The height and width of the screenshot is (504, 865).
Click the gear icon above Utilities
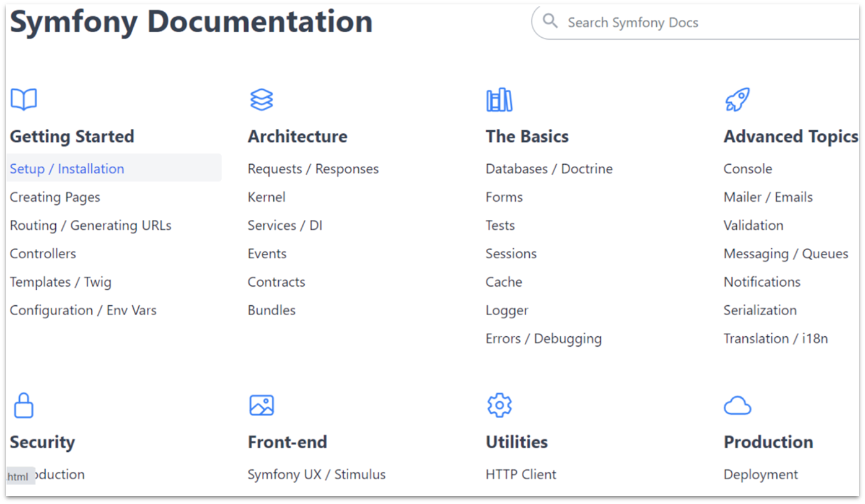pyautogui.click(x=499, y=406)
